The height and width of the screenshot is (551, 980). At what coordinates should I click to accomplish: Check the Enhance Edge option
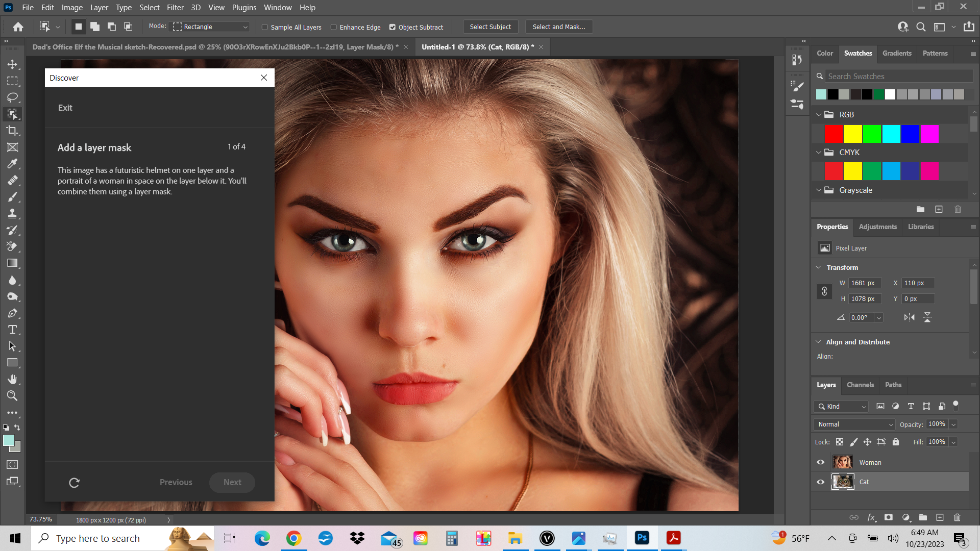click(x=333, y=27)
